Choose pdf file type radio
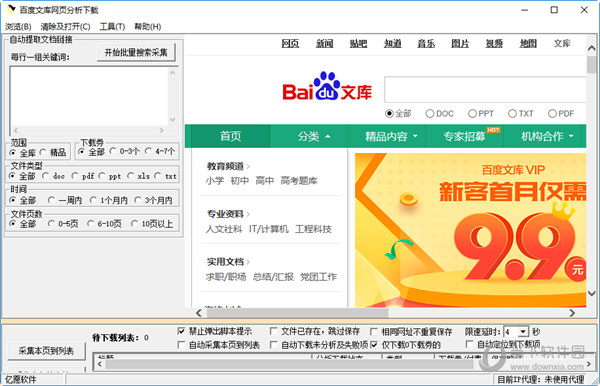 (x=75, y=176)
